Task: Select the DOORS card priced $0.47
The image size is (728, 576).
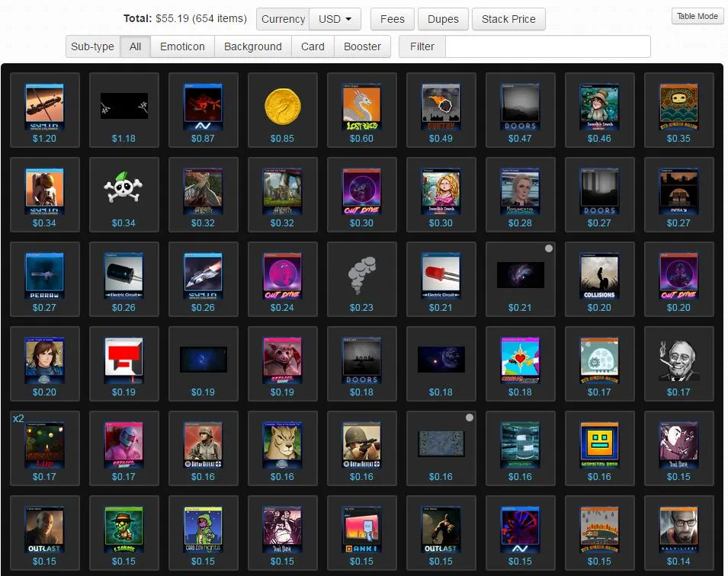Action: [521, 110]
